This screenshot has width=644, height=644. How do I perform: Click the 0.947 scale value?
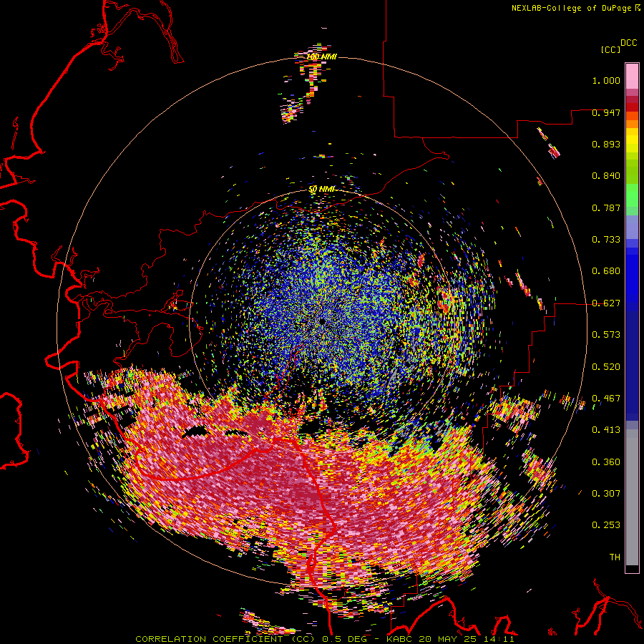click(x=606, y=112)
